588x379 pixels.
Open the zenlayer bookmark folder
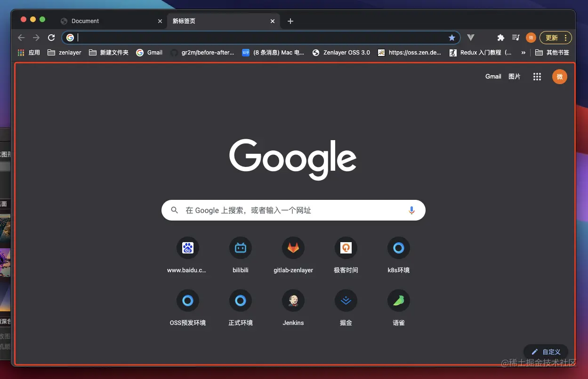pos(64,53)
